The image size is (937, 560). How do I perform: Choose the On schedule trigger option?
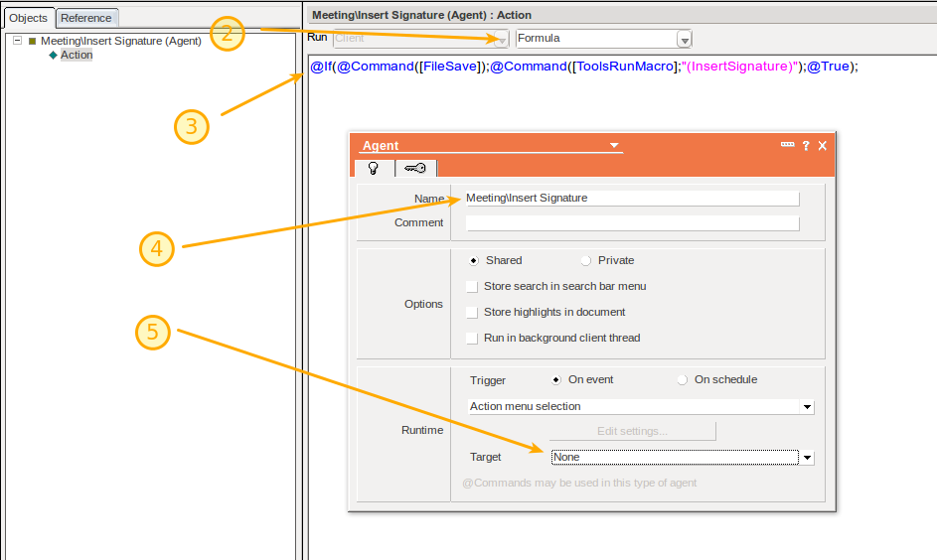pos(683,379)
